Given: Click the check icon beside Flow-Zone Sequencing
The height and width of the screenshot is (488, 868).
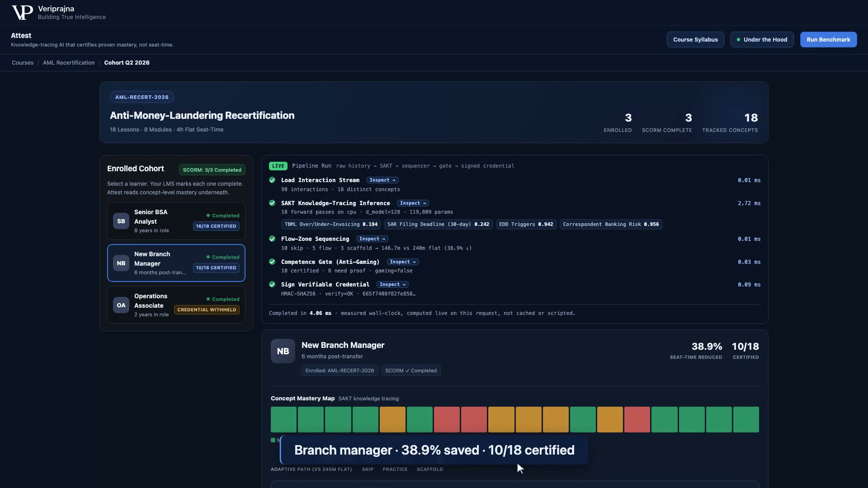Looking at the screenshot, I should coord(272,239).
